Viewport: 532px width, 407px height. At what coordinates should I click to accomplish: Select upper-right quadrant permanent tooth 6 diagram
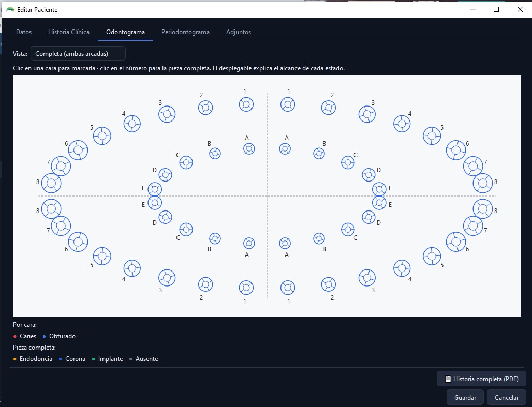pos(456,150)
